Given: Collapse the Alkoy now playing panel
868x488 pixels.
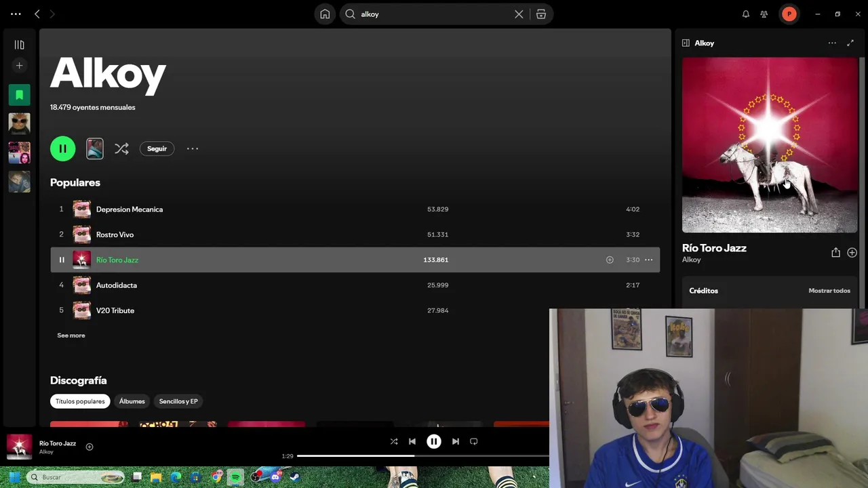Looking at the screenshot, I should click(686, 43).
